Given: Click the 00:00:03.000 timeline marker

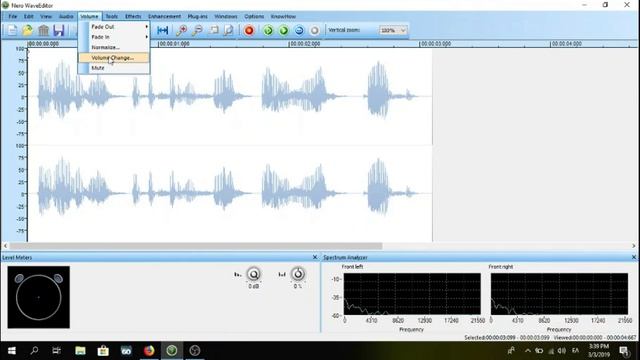Looking at the screenshot, I should point(436,44).
